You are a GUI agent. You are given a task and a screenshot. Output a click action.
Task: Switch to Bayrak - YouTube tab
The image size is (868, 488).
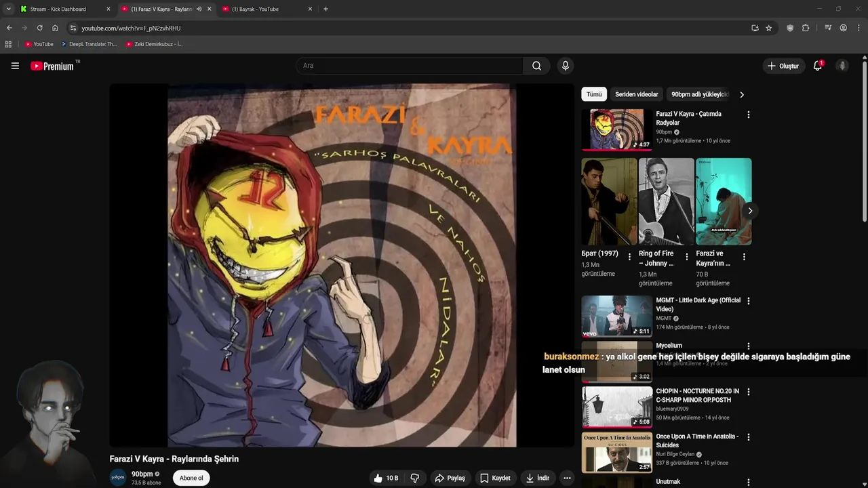[267, 9]
